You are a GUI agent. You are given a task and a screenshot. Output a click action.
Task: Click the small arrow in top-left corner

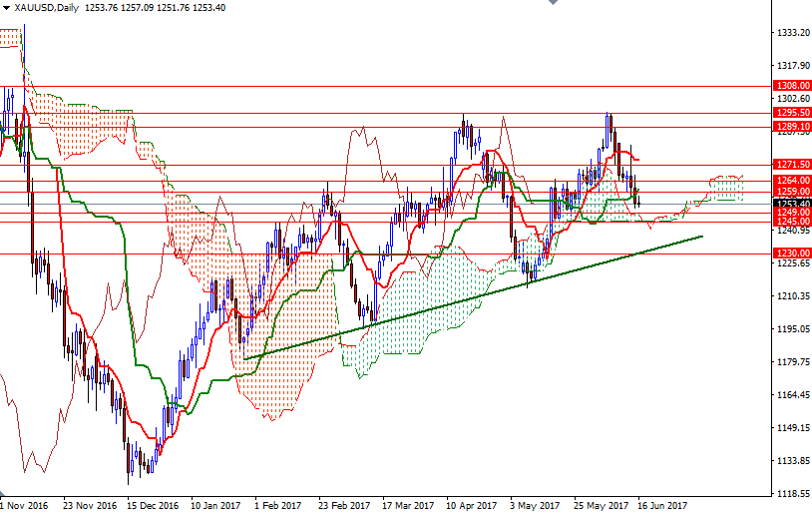click(x=5, y=8)
